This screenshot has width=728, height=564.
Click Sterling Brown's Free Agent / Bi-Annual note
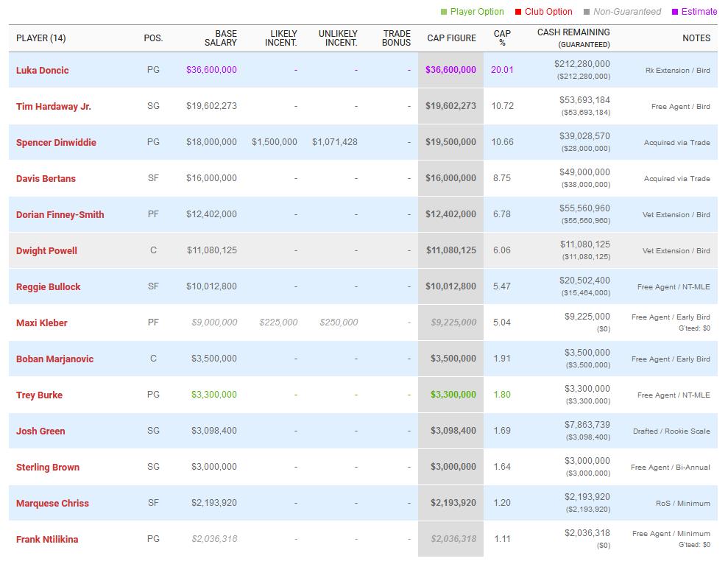pos(671,468)
